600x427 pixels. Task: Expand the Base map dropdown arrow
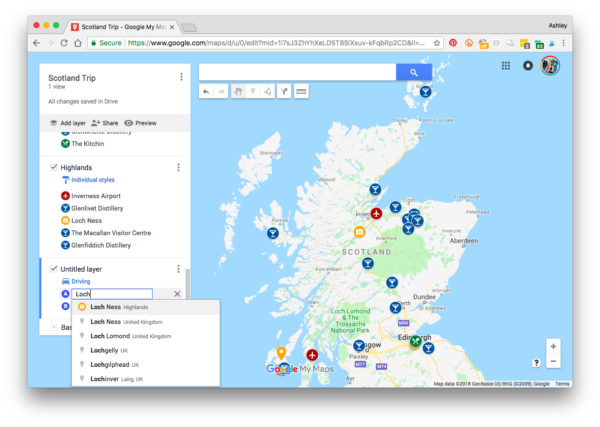tap(54, 327)
